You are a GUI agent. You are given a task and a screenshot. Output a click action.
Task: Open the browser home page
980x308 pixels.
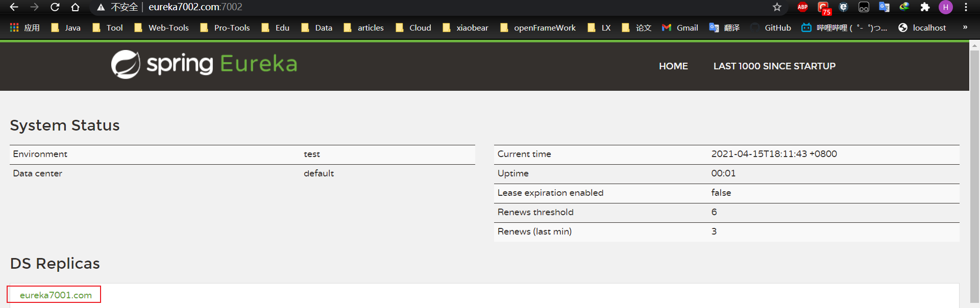click(75, 7)
